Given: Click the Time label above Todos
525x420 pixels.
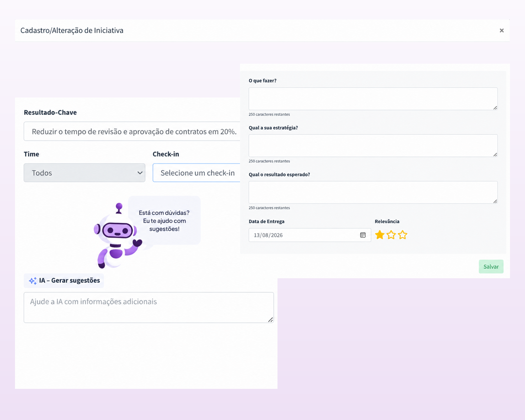Looking at the screenshot, I should click(31, 154).
